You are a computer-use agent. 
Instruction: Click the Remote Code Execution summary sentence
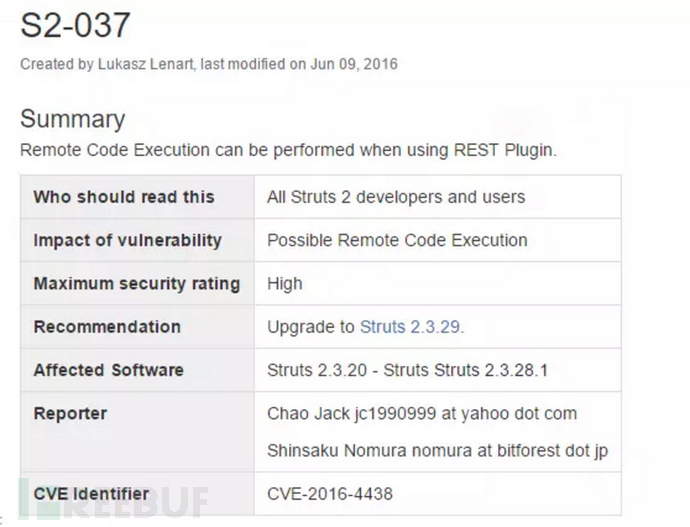pos(288,150)
